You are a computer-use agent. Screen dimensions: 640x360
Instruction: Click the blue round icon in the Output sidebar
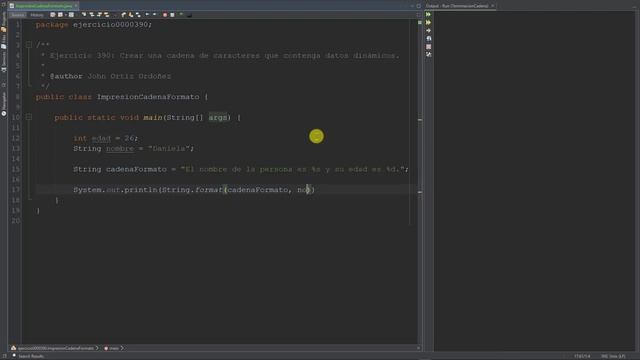tap(429, 38)
